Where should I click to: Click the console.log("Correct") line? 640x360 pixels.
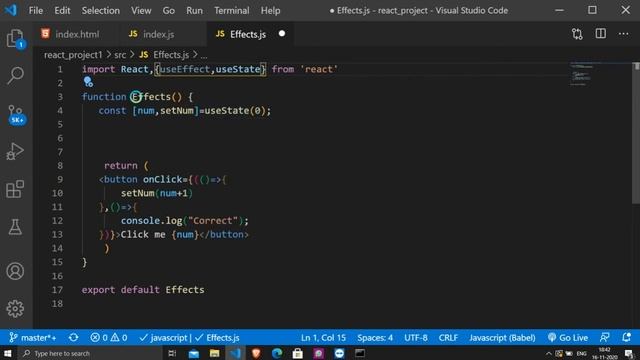coord(184,220)
